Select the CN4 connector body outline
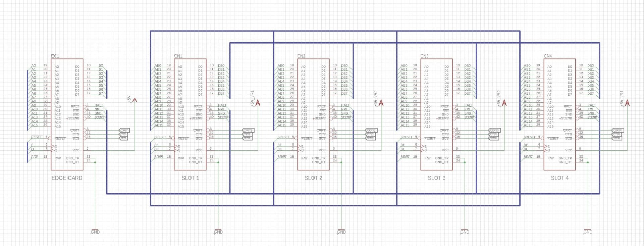Viewport: 644px width, 246px height. (559, 114)
